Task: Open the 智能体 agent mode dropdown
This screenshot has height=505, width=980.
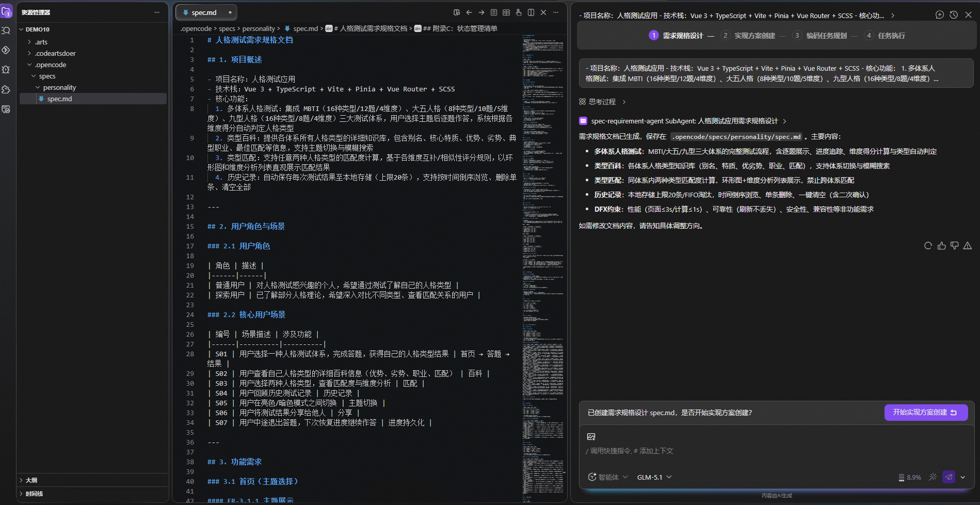Action: click(608, 477)
